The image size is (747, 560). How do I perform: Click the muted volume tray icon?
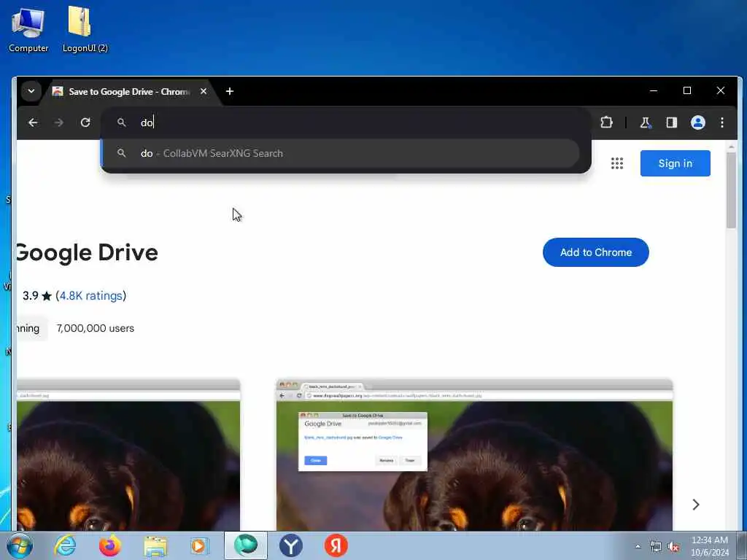(673, 547)
